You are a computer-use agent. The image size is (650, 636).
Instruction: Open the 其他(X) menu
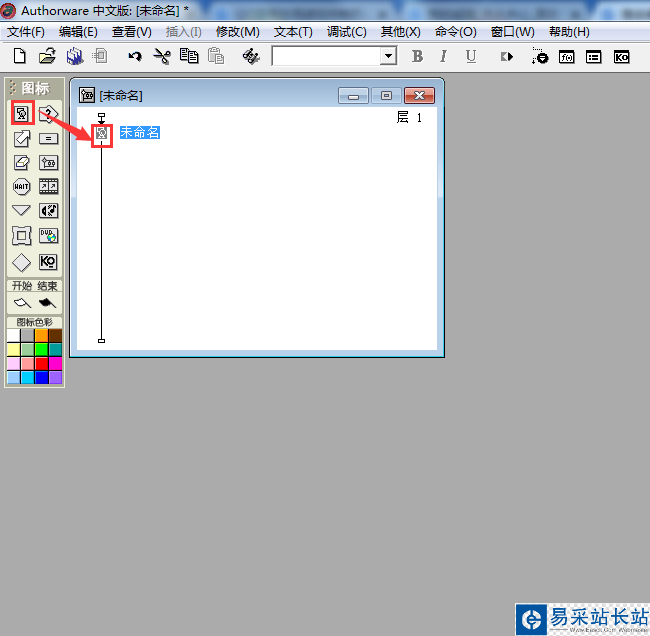coord(400,32)
